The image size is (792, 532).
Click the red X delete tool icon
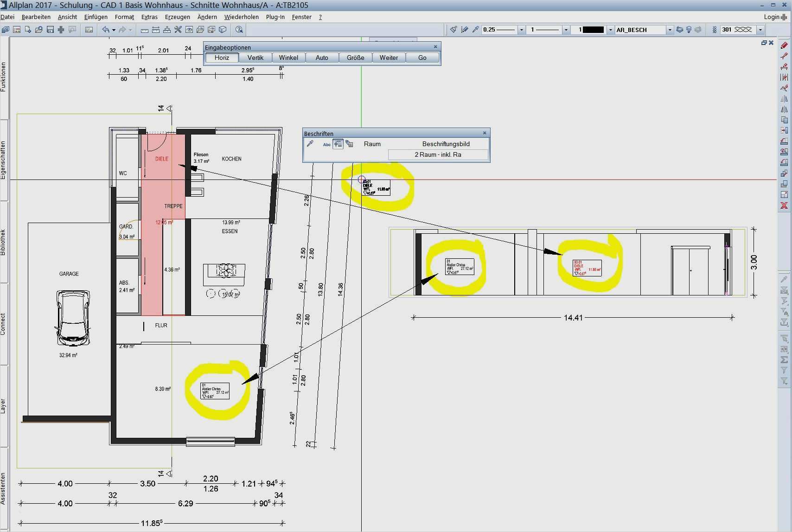[784, 205]
